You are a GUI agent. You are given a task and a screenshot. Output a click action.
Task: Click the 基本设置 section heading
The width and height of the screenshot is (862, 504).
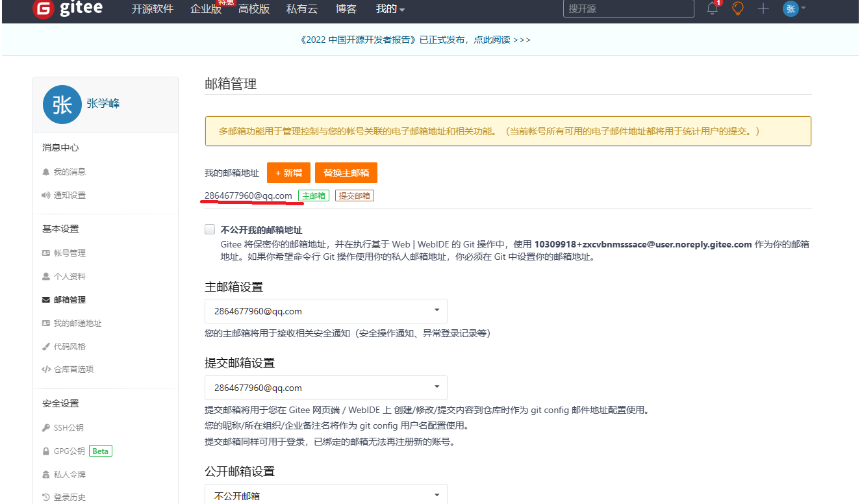[60, 229]
